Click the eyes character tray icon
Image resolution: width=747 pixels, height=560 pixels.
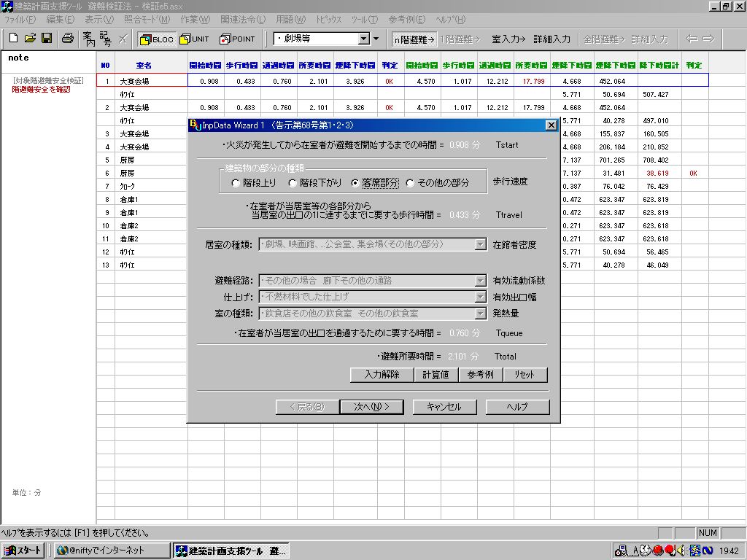[646, 550]
